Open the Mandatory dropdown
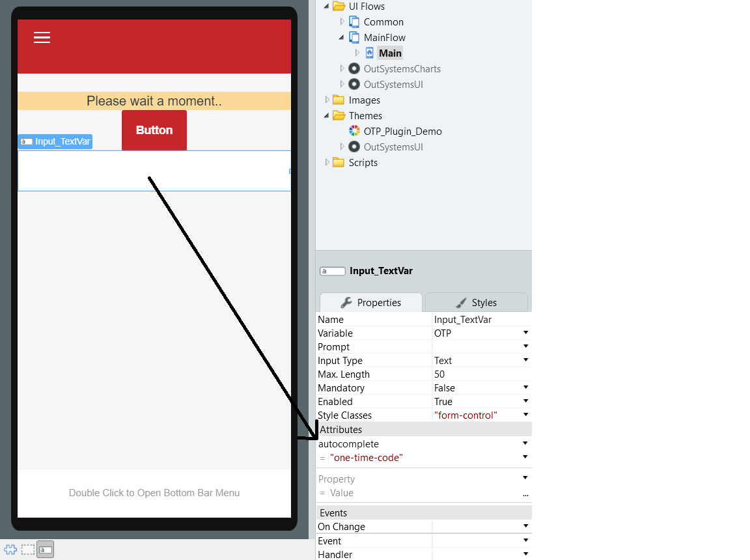750x560 pixels. 525,387
